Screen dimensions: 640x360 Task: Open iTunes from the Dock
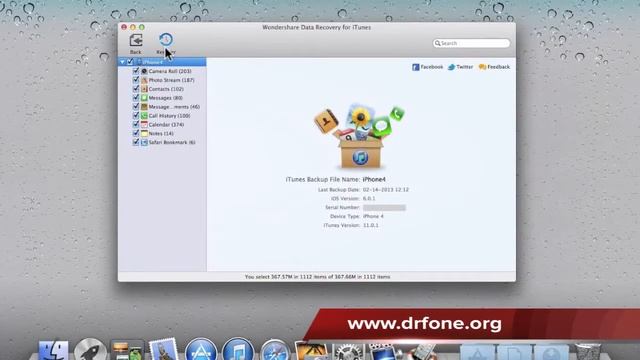[x=238, y=350]
